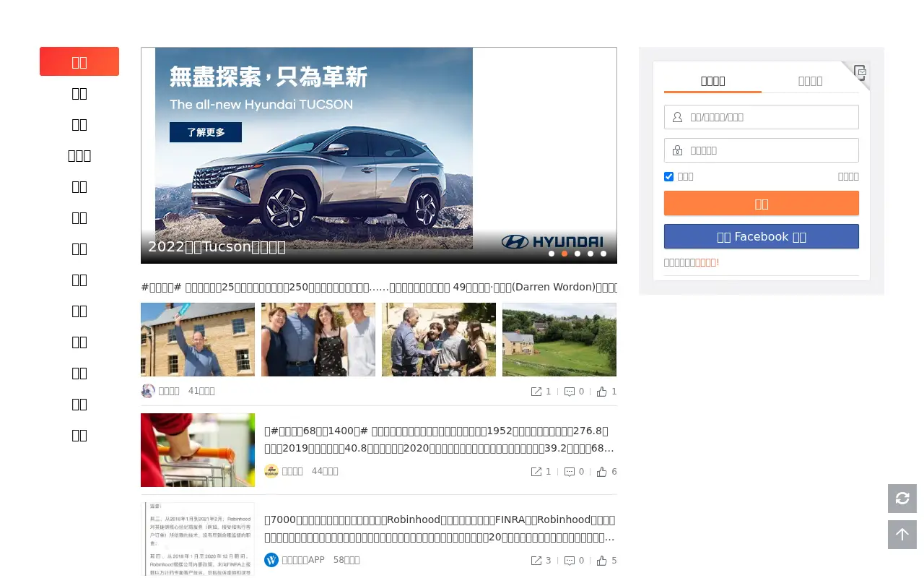Click the red register link below the Facebook button
The image size is (924, 578).
point(707,262)
